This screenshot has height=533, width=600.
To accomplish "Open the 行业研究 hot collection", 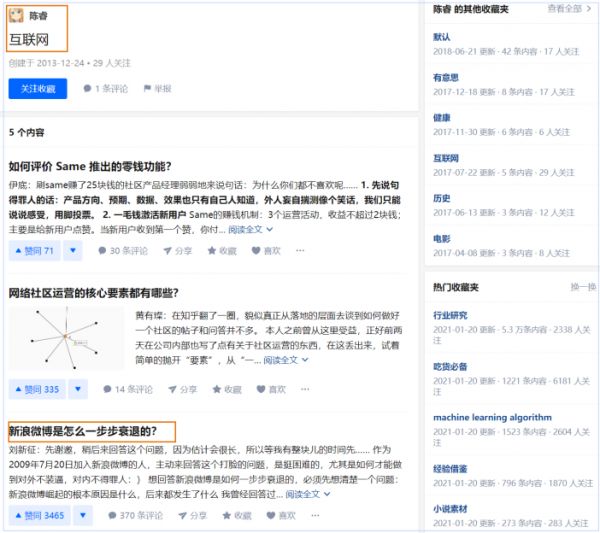I will [450, 316].
